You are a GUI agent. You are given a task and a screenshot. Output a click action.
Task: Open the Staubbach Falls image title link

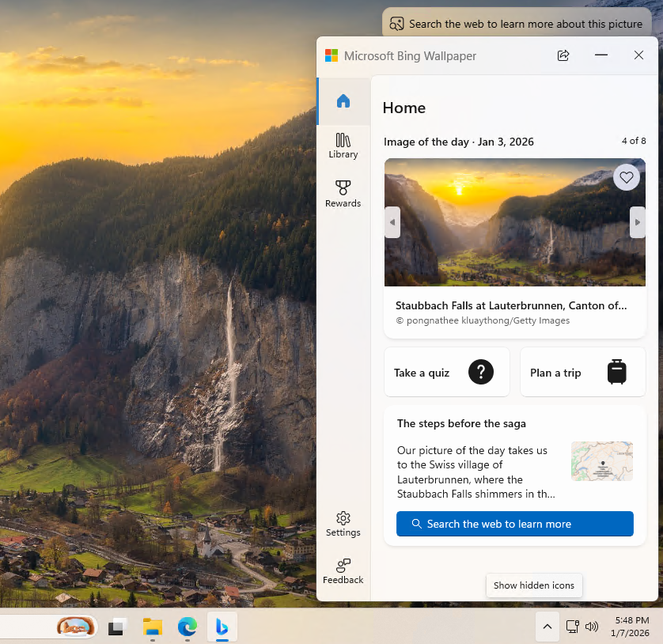(510, 305)
